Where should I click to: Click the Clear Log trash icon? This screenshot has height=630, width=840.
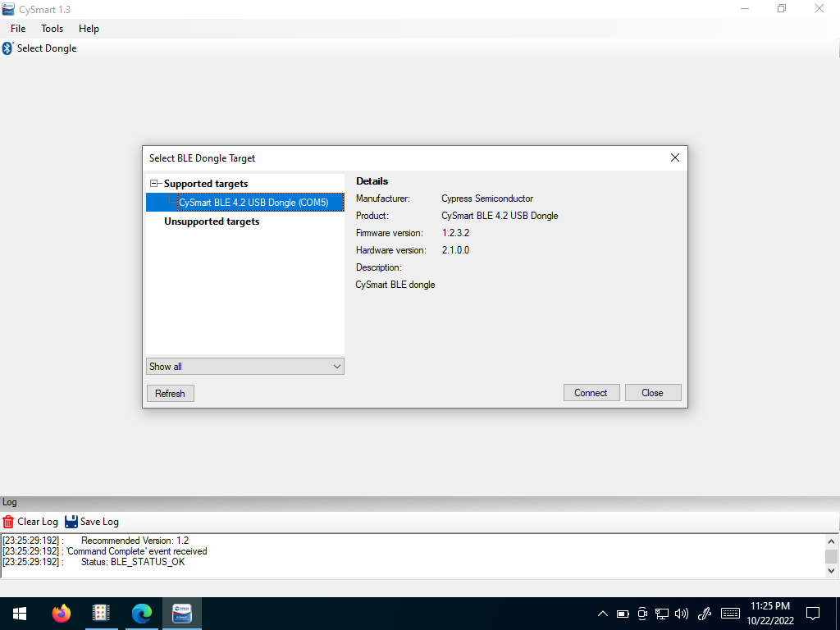[x=8, y=522]
